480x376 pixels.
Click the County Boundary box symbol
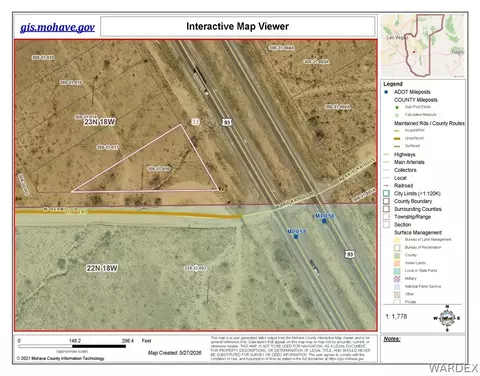pyautogui.click(x=386, y=201)
